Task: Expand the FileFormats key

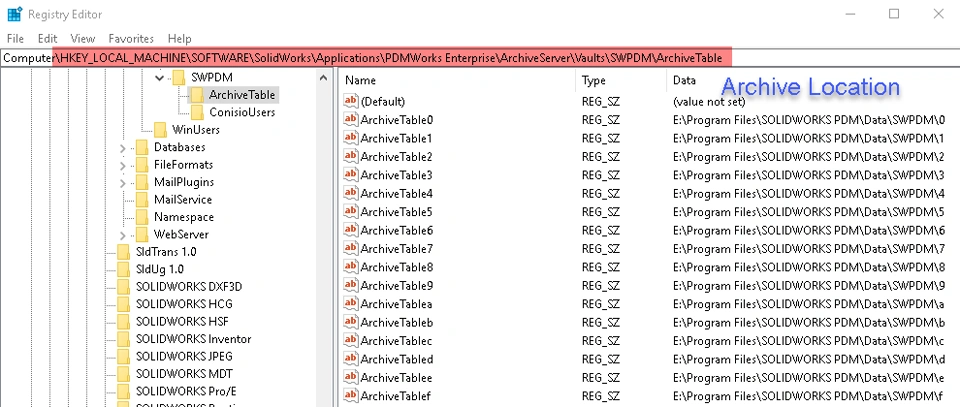Action: click(x=123, y=165)
